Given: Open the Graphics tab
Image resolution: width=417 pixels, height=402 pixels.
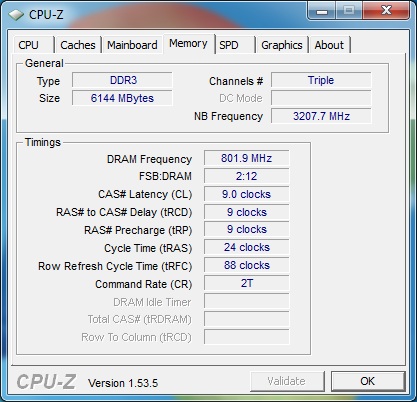Looking at the screenshot, I should pos(282,45).
